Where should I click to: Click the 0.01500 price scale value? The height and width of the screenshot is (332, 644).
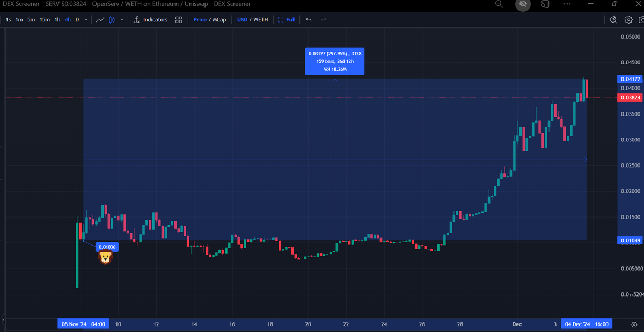pos(630,217)
